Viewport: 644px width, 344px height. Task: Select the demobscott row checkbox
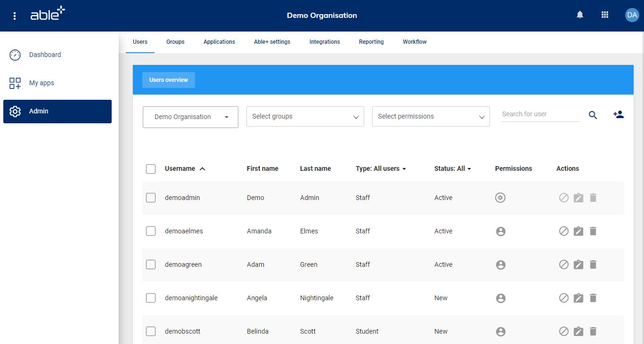(x=151, y=331)
